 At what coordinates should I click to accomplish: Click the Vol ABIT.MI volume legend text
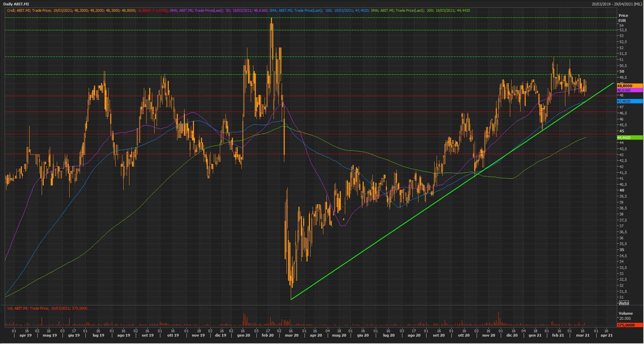(x=47, y=308)
